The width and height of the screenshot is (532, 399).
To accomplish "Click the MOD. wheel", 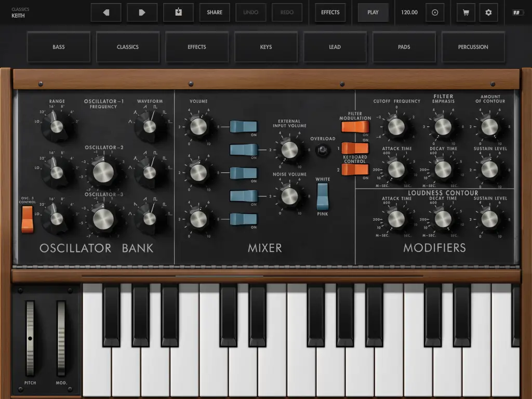I will click(61, 338).
